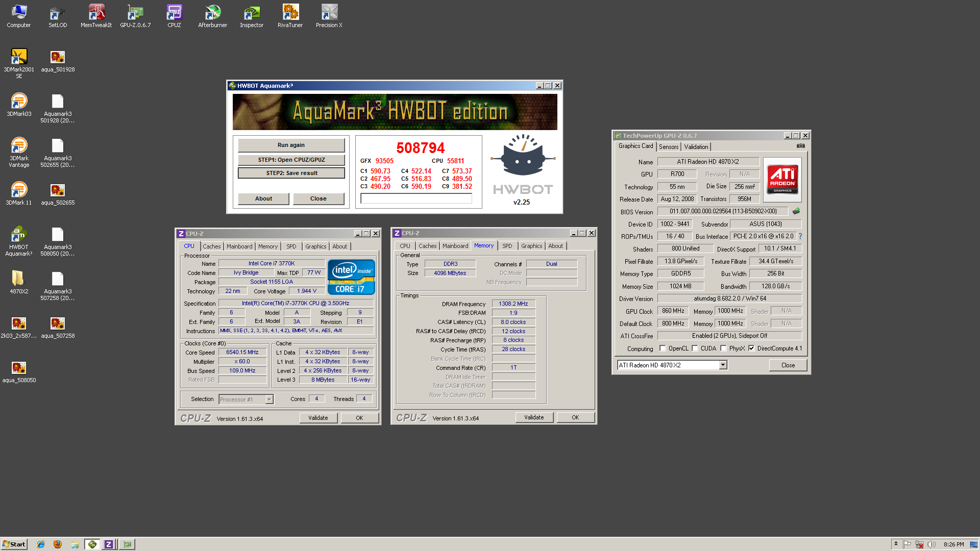Open Internet Explorer from the quick launch
The height and width of the screenshot is (551, 980).
(41, 544)
